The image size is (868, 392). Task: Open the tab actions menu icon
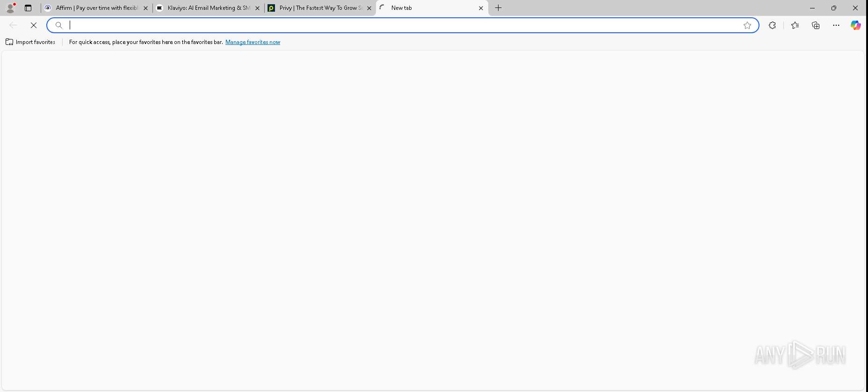[x=28, y=8]
